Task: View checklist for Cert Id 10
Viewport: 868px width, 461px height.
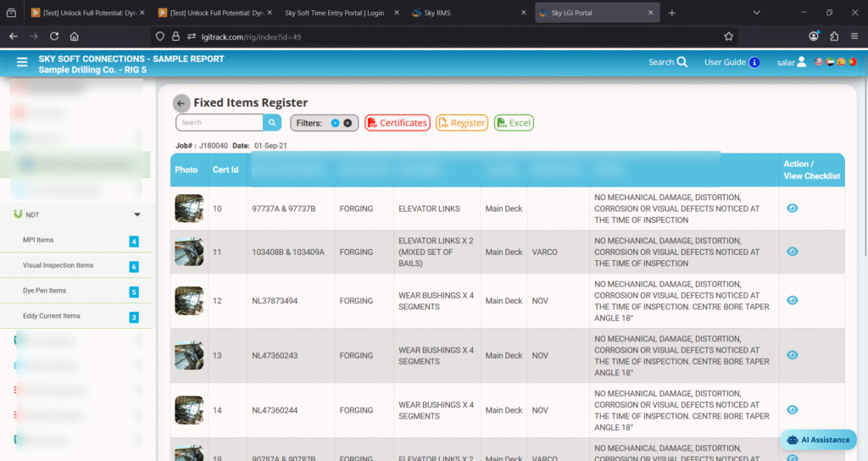Action: click(793, 208)
